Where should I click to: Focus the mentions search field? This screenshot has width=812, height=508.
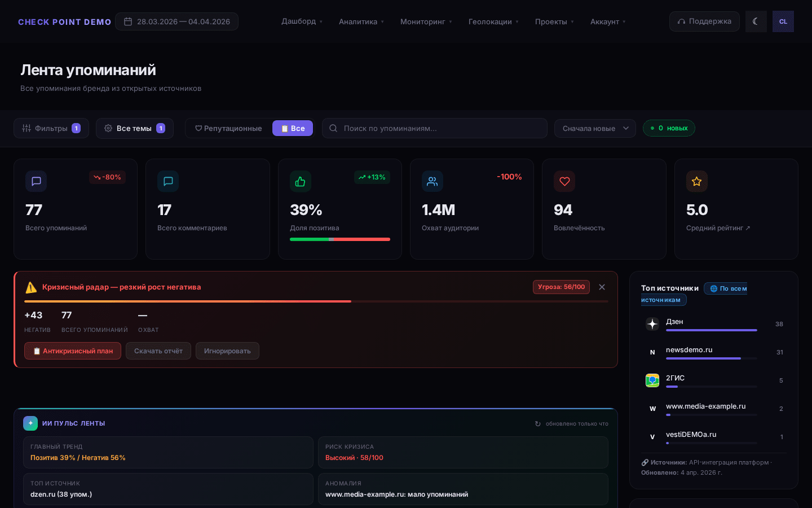(440, 128)
